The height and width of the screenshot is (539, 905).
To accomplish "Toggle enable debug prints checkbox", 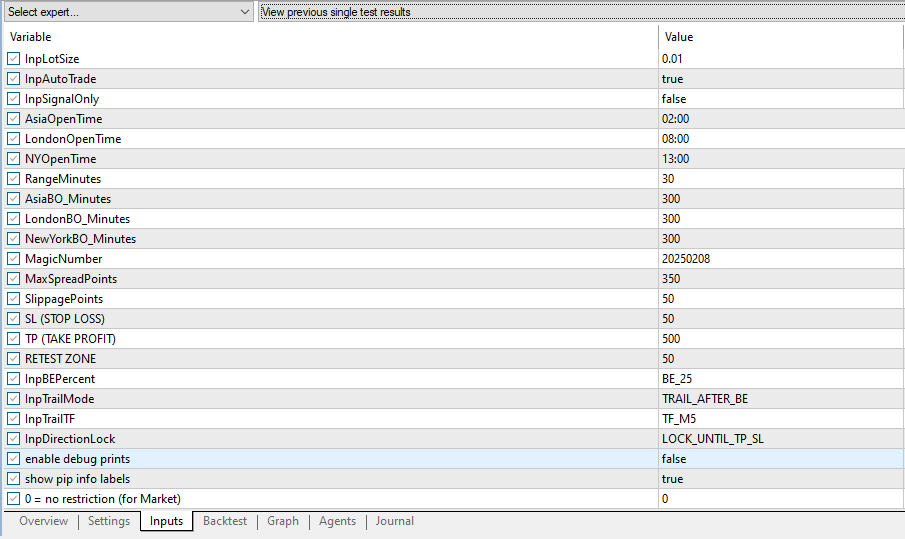I will [13, 459].
